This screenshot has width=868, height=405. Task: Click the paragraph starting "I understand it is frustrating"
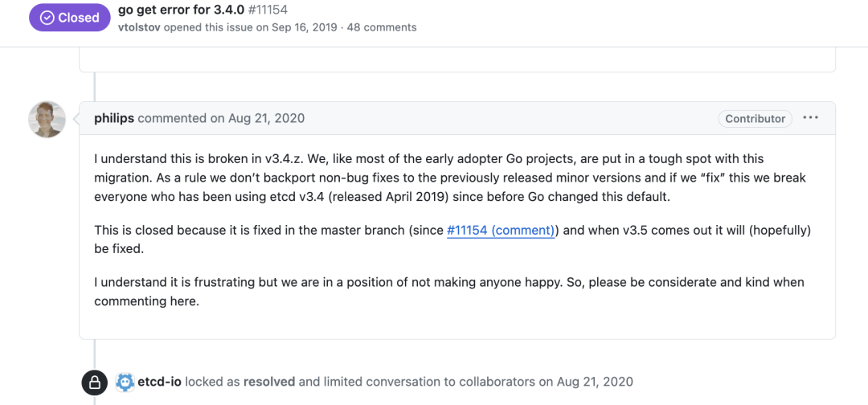pyautogui.click(x=448, y=292)
